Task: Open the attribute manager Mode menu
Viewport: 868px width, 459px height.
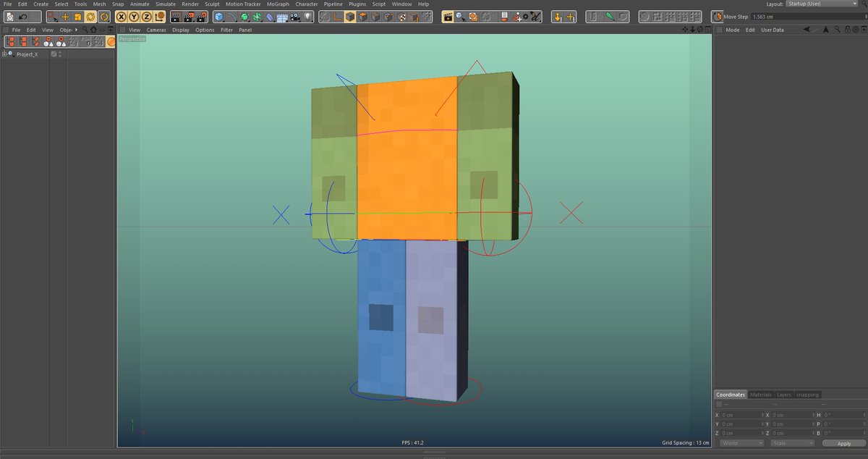Action: [x=733, y=30]
